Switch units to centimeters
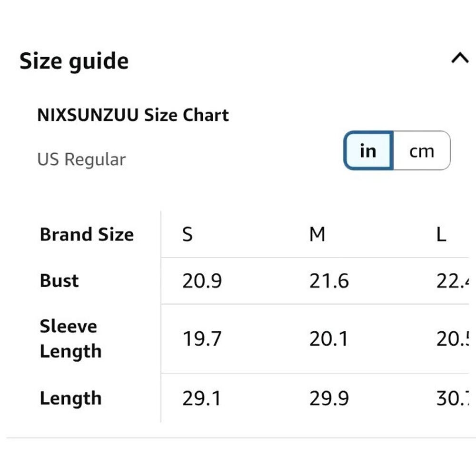Viewport: 476px width, 476px height. pos(422,151)
